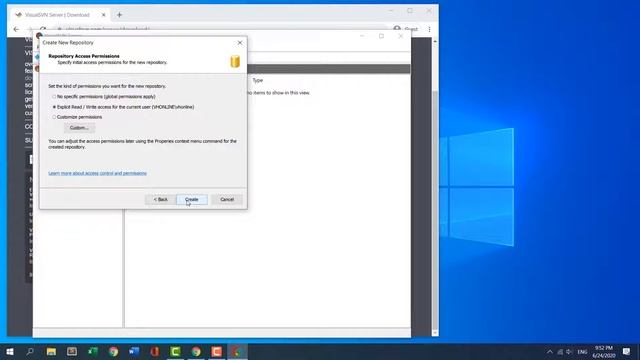Maximize the VisualSVN Server Manager window
The width and height of the screenshot is (640, 360).
381,36
